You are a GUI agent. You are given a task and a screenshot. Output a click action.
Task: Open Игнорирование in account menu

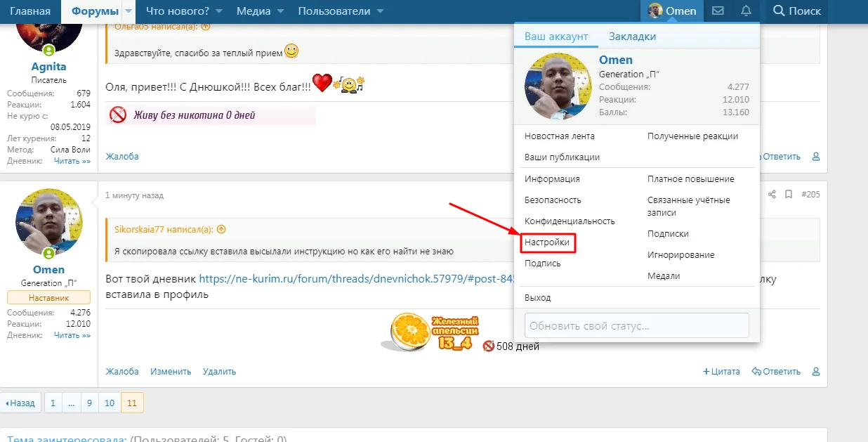[680, 255]
